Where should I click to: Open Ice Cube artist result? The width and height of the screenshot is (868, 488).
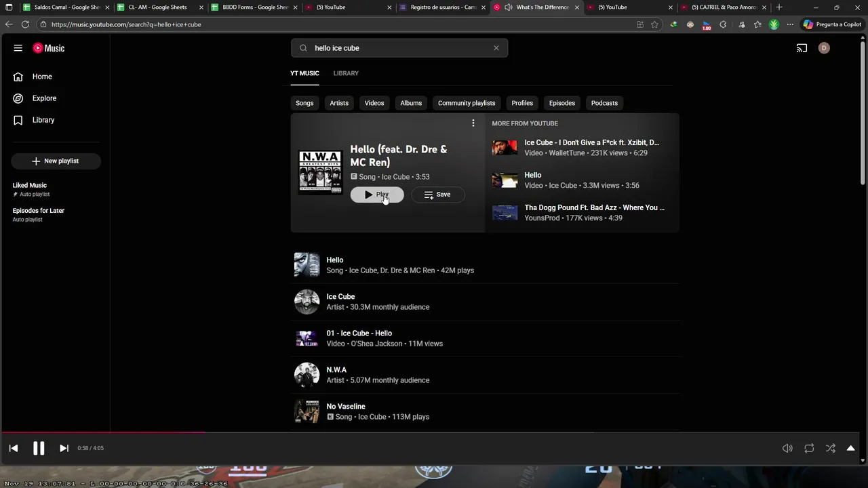pos(485,302)
